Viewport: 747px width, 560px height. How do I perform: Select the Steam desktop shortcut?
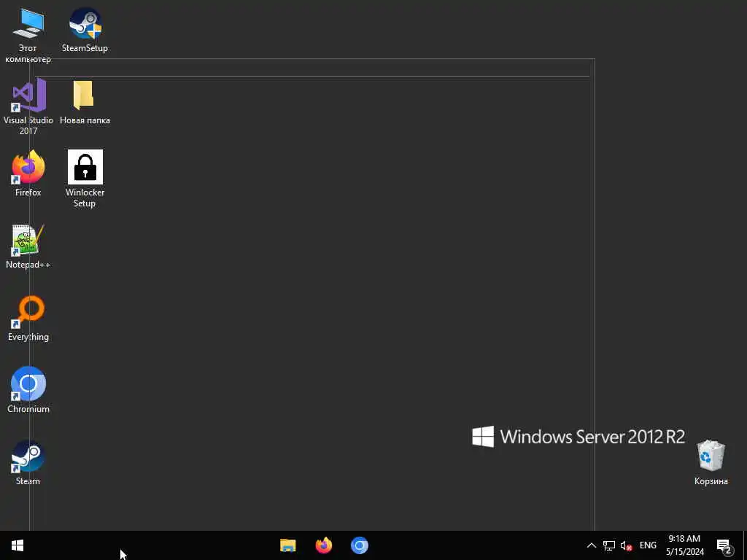[x=28, y=463]
